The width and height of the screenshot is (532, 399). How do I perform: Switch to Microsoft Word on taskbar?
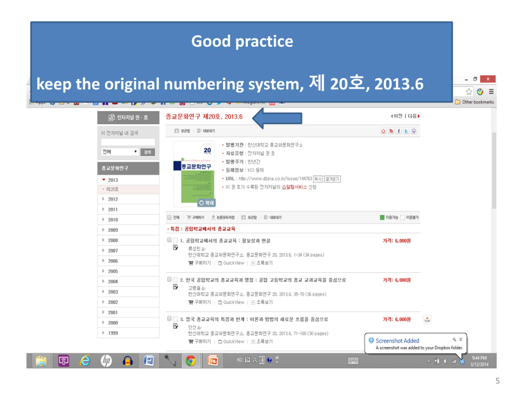coord(149,361)
